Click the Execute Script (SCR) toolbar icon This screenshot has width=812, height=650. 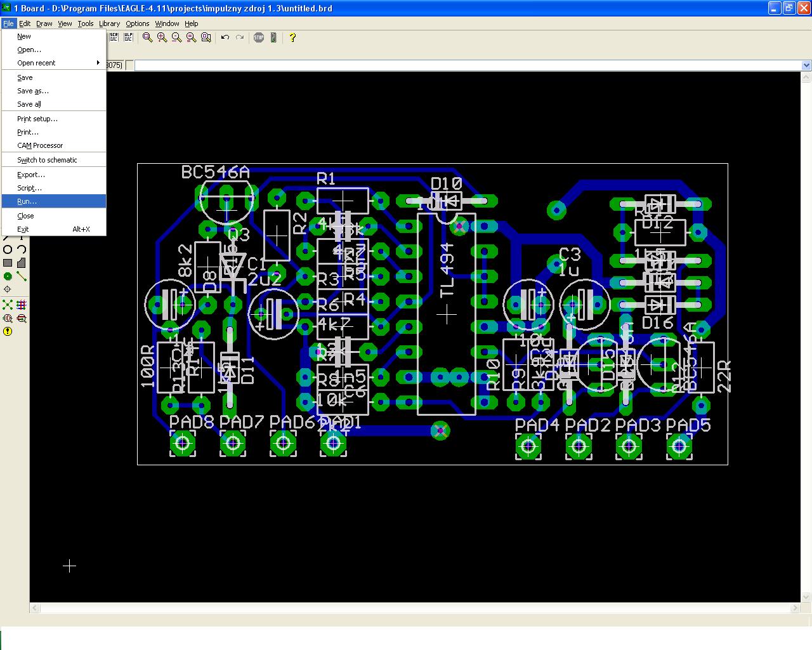tap(115, 37)
